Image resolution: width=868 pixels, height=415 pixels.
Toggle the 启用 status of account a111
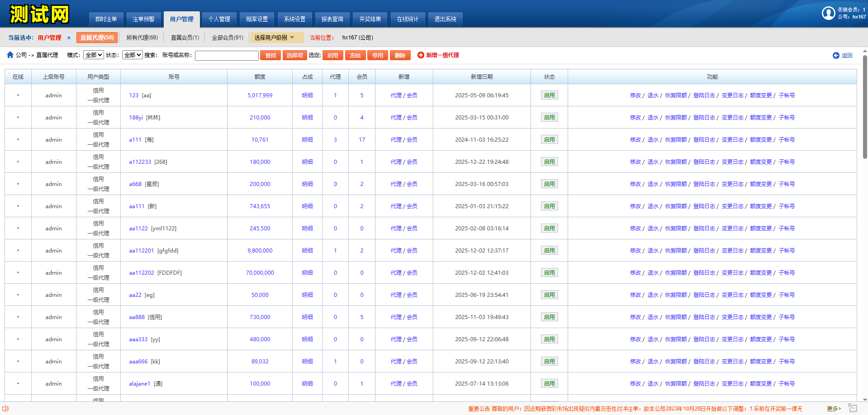click(x=549, y=140)
